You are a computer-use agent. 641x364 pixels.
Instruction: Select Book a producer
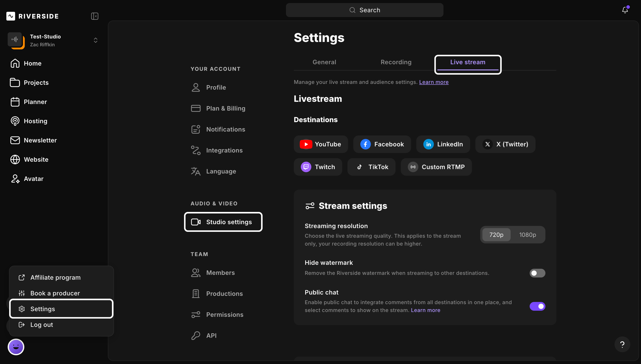click(x=61, y=293)
